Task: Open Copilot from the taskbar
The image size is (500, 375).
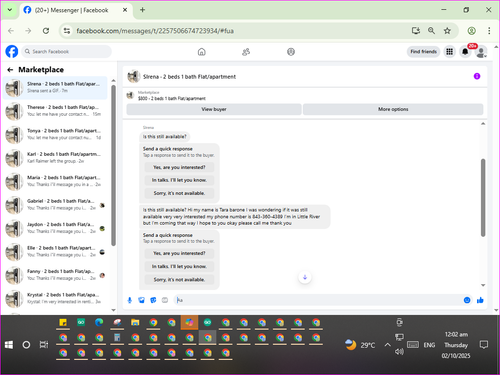Action: pos(189,322)
